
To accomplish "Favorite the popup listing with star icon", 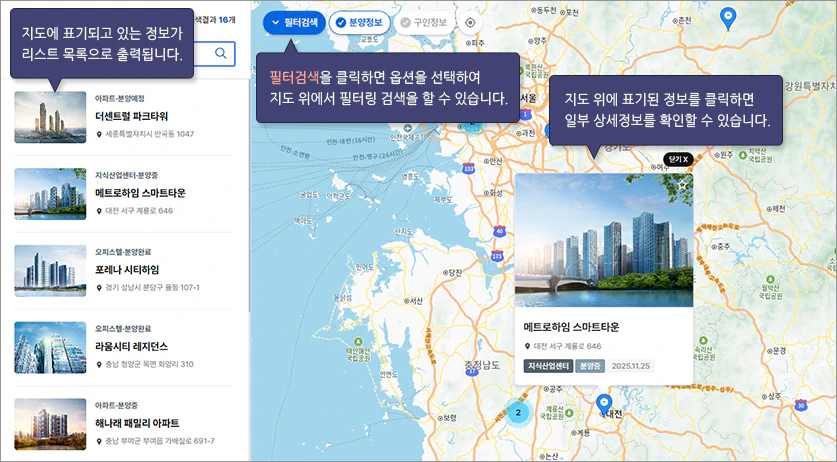I will click(683, 185).
